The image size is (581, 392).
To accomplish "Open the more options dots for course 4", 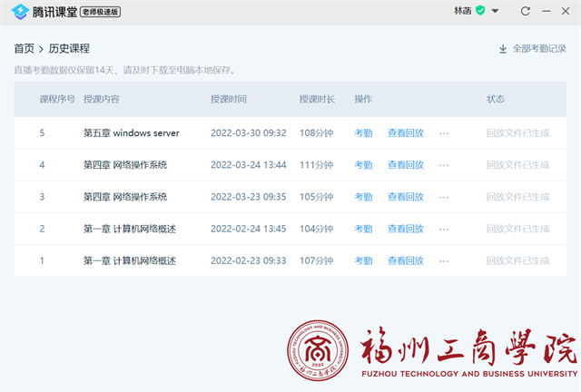I will coord(444,165).
